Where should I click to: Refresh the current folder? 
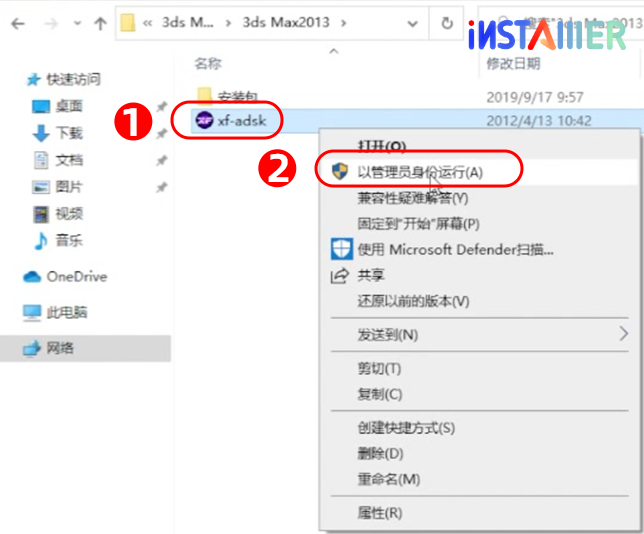click(447, 23)
